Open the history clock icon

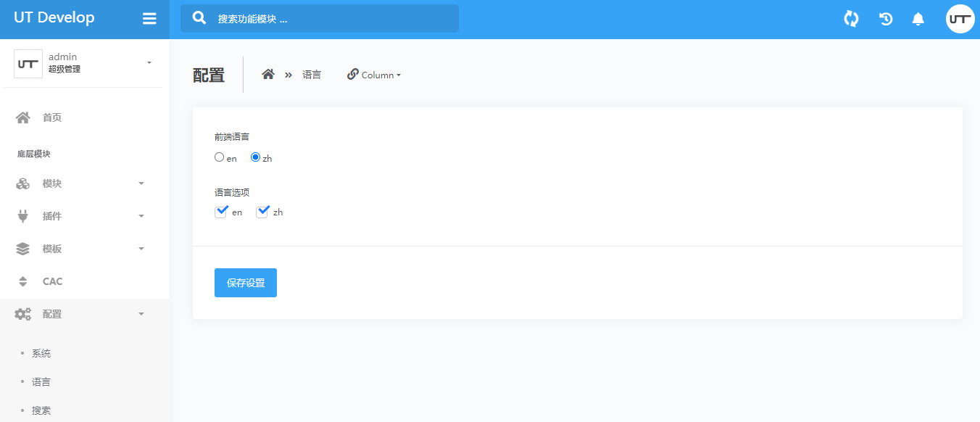885,19
